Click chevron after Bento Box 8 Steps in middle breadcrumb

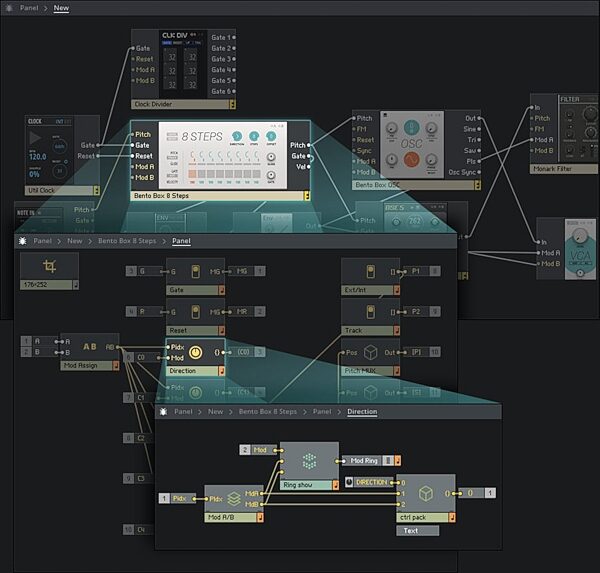[x=164, y=241]
